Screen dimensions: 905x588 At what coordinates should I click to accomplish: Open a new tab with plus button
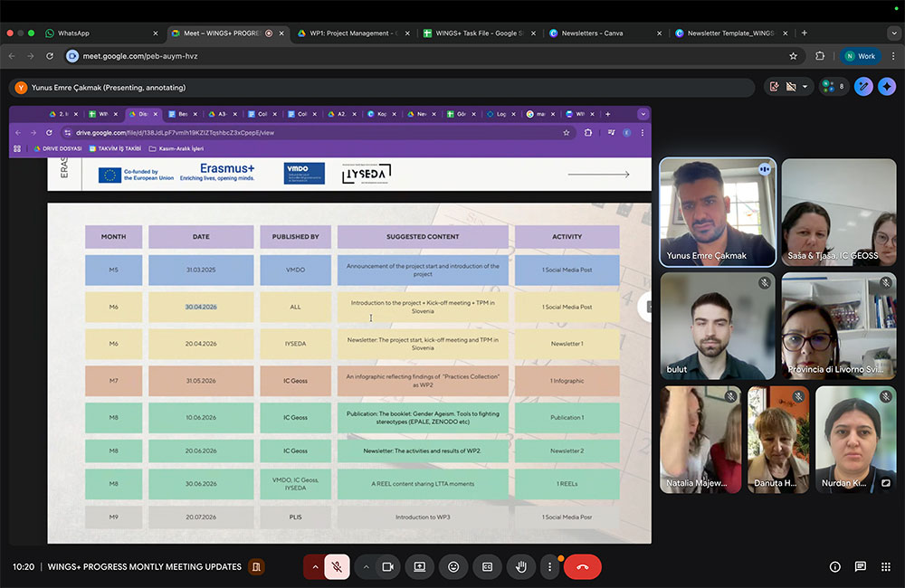805,33
